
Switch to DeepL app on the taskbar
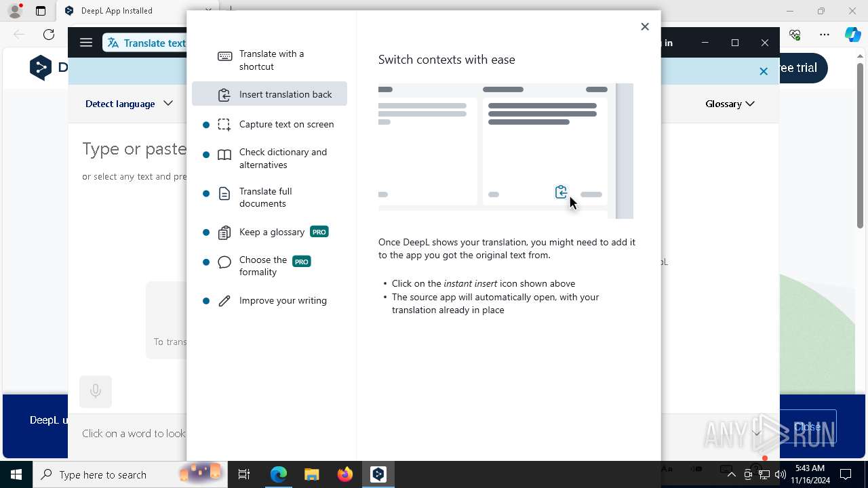[x=378, y=474]
